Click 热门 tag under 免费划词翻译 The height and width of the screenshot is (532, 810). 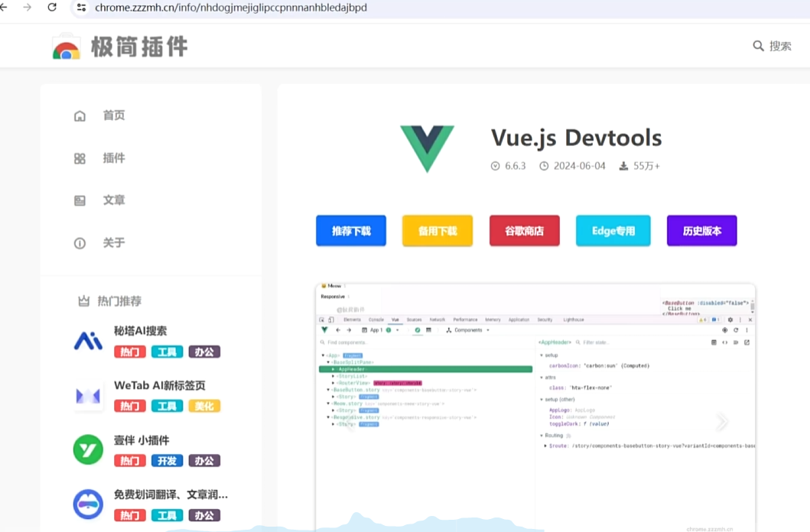tap(130, 515)
